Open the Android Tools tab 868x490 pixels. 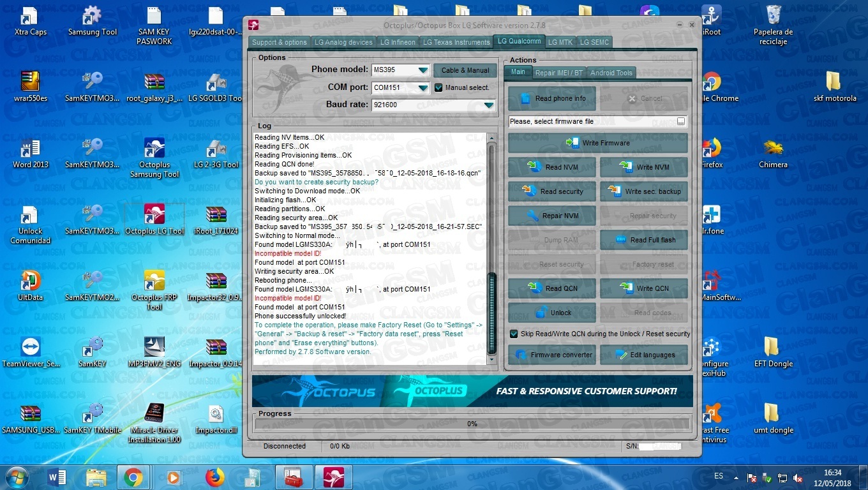click(611, 73)
